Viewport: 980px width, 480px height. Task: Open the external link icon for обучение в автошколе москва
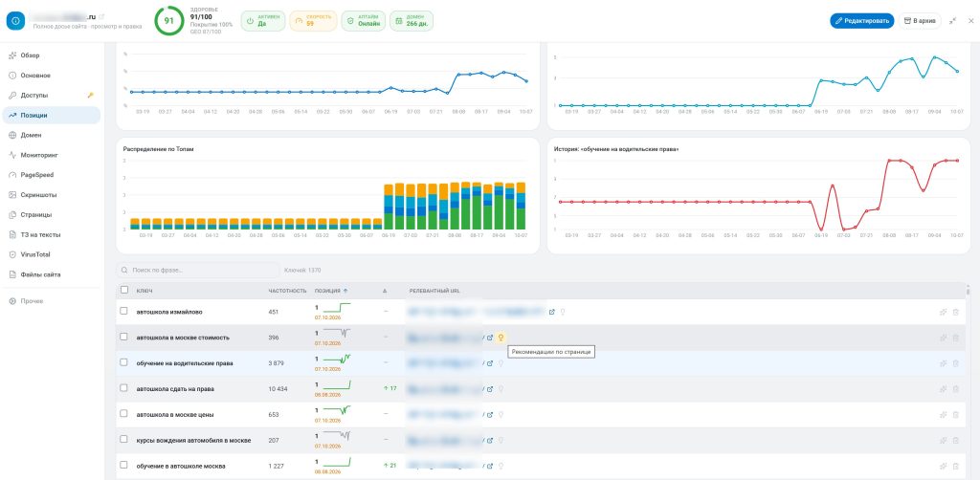[490, 466]
